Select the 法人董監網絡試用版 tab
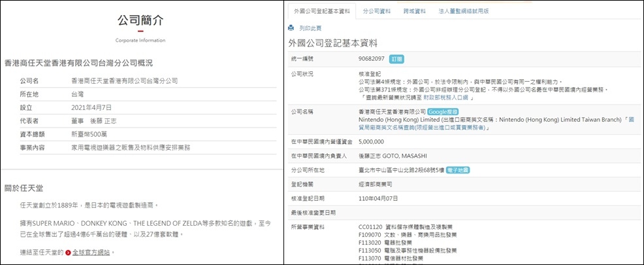Screen dimensions: 644x265 click(463, 11)
